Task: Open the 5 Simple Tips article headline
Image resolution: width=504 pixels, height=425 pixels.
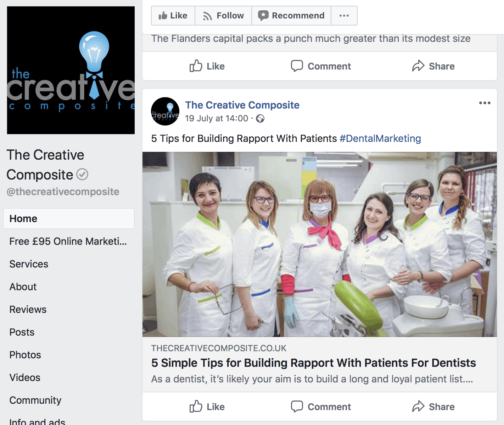Action: (x=313, y=363)
